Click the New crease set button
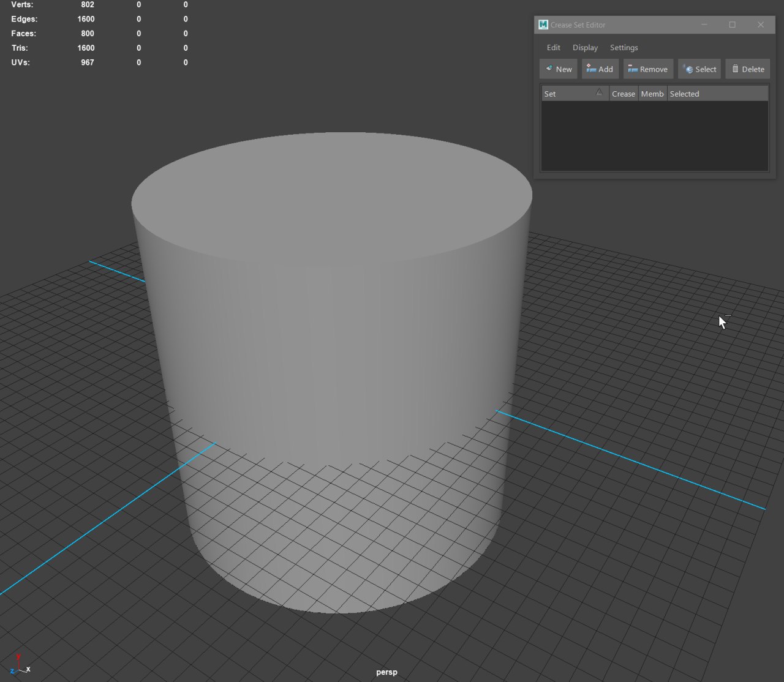Image resolution: width=784 pixels, height=682 pixels. coord(559,69)
